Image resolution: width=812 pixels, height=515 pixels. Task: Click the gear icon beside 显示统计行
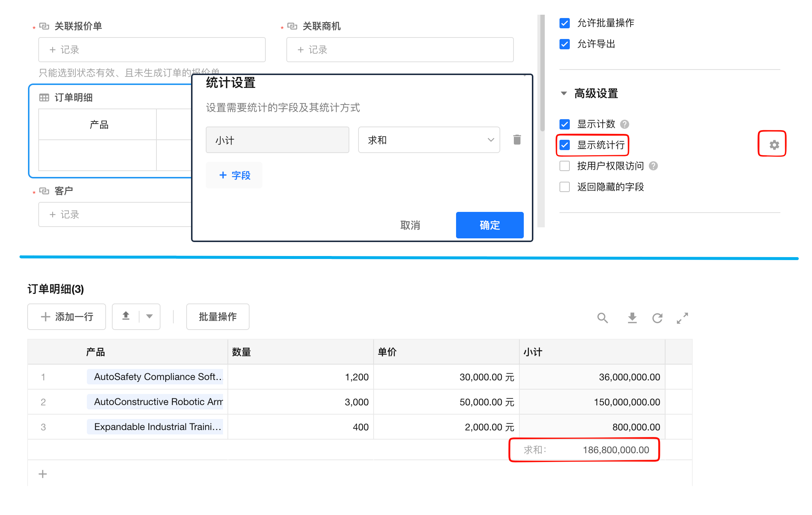774,145
